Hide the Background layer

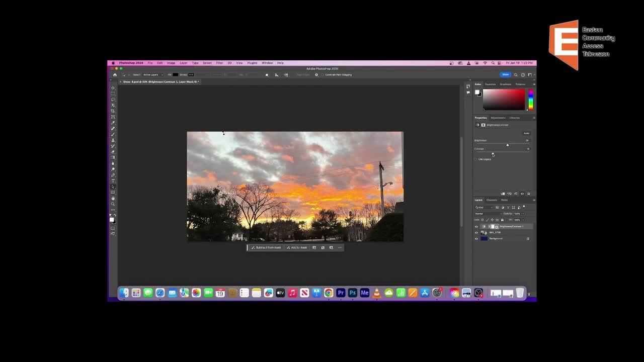pyautogui.click(x=476, y=239)
